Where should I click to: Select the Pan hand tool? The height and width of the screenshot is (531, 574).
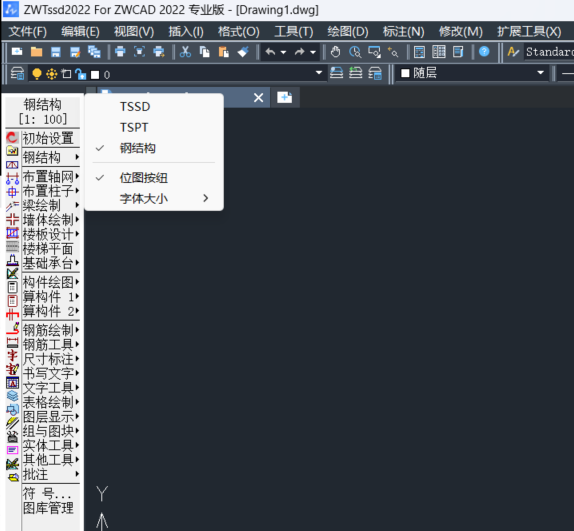(x=335, y=52)
